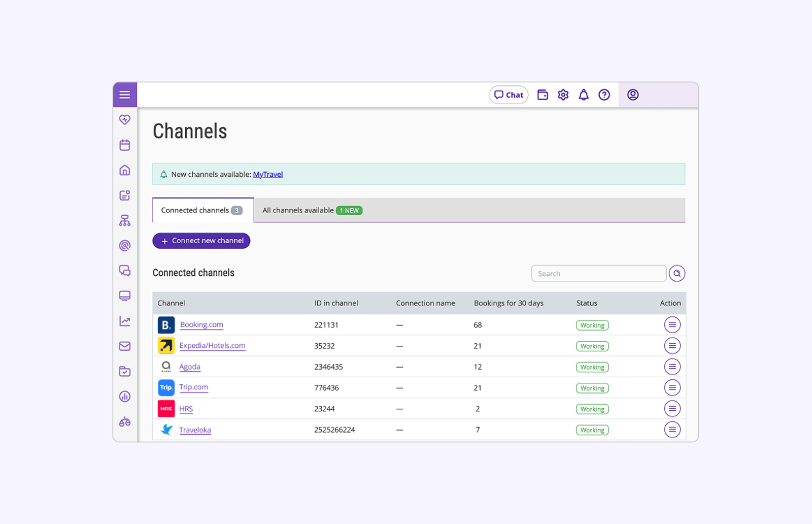Open settings gear in top bar

(563, 95)
